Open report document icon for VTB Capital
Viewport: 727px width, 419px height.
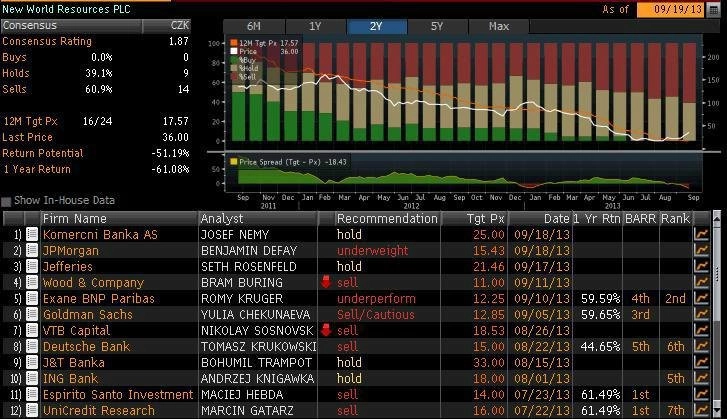pyautogui.click(x=32, y=330)
